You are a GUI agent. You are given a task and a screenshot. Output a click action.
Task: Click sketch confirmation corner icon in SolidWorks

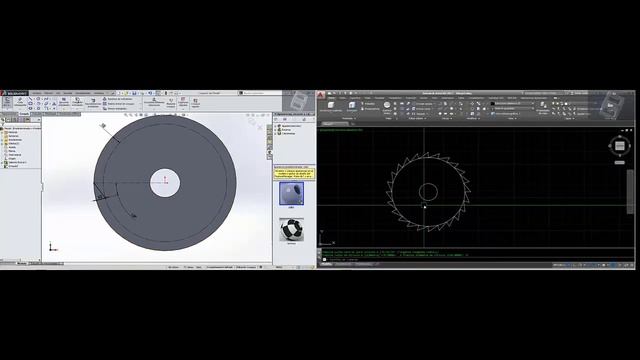[252, 121]
